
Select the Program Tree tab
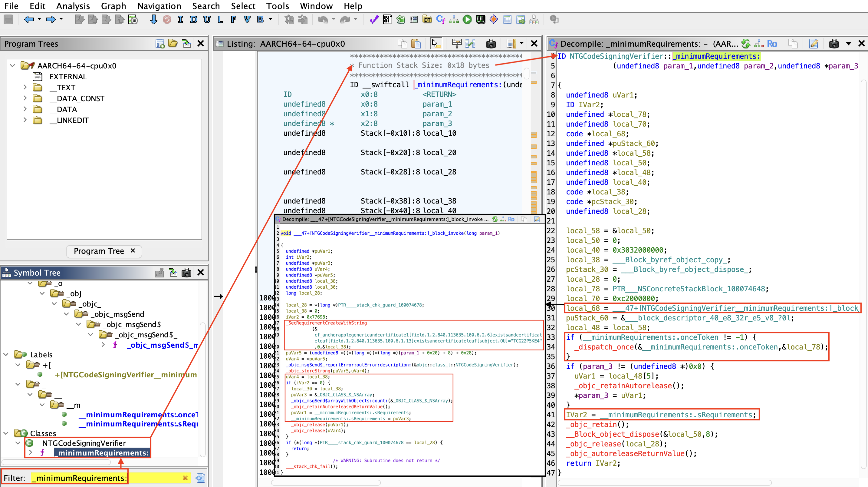[x=99, y=251]
